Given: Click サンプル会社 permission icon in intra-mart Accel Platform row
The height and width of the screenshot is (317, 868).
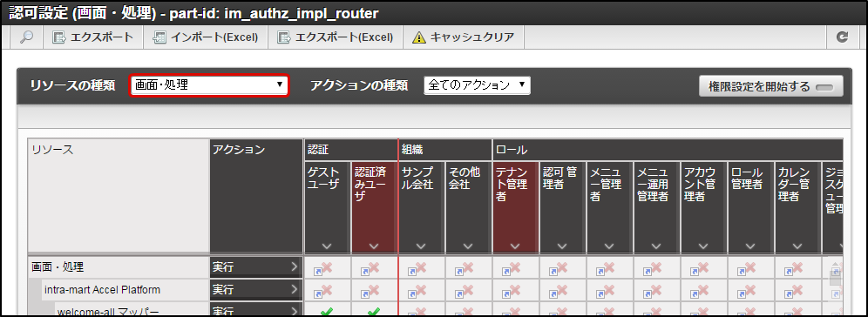Looking at the screenshot, I should point(417,291).
